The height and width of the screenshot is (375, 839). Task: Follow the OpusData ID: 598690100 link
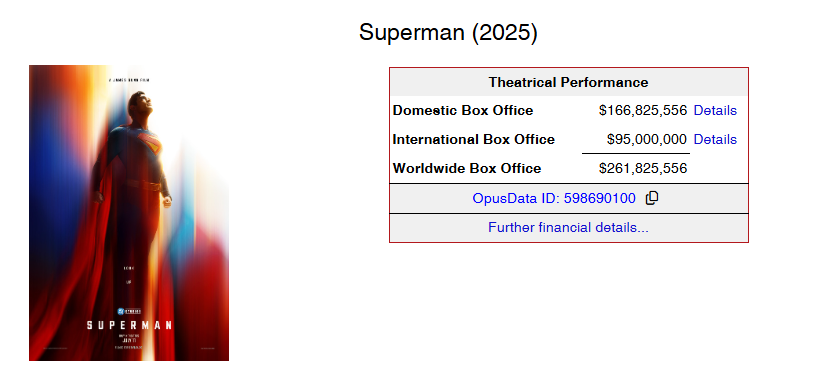point(554,198)
